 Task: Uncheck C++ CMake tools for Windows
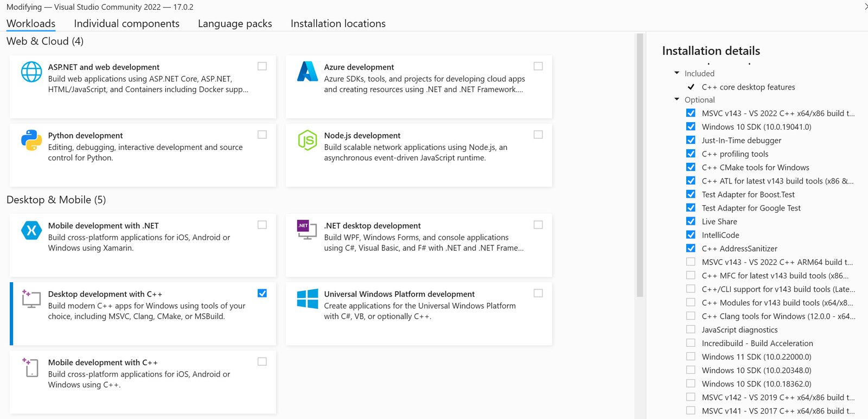click(691, 167)
